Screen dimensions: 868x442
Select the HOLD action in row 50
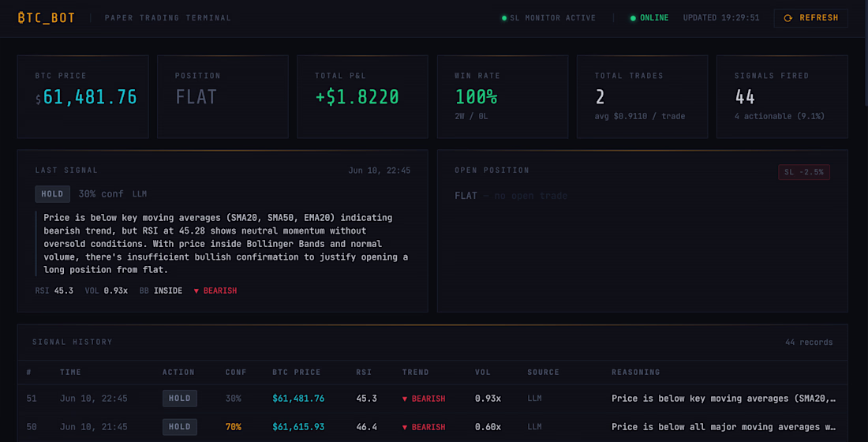[180, 427]
